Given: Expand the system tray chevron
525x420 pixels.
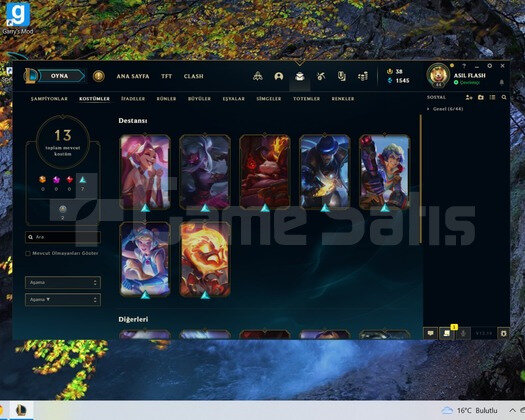Looking at the screenshot, I should [512, 410].
